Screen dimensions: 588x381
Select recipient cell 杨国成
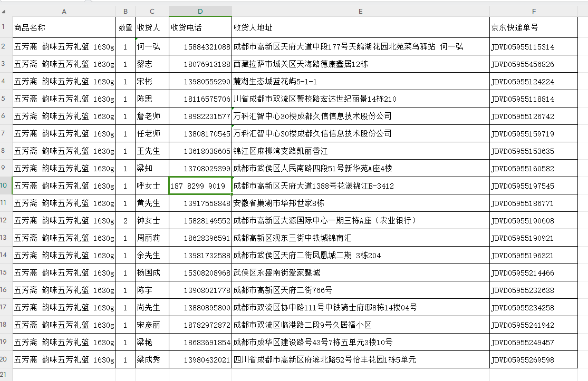coord(152,273)
